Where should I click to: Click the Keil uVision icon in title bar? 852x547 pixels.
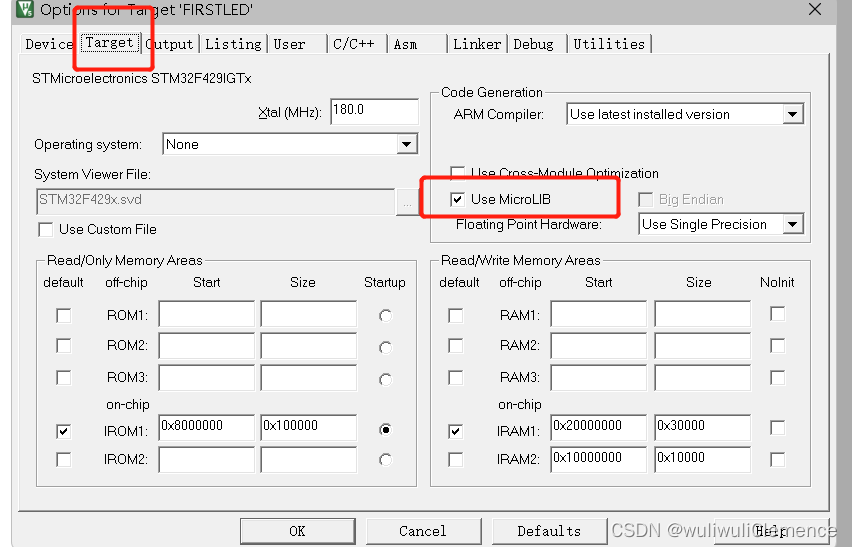click(x=25, y=9)
